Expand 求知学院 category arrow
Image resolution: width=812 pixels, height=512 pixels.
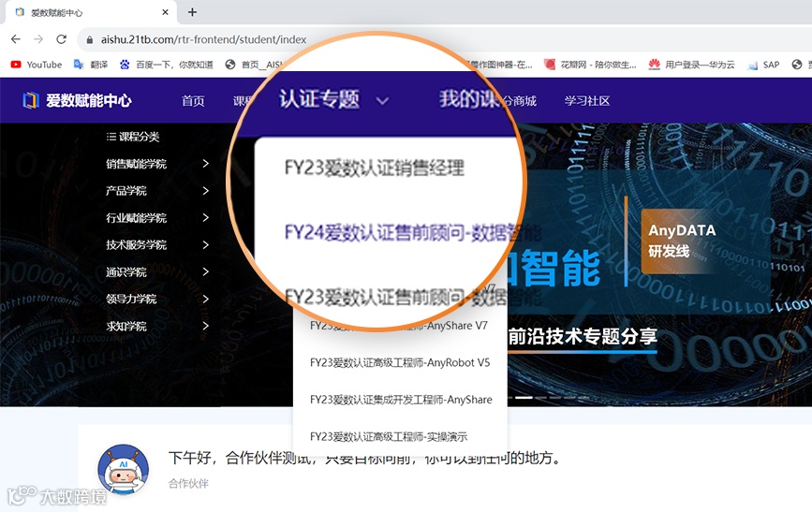(x=206, y=326)
